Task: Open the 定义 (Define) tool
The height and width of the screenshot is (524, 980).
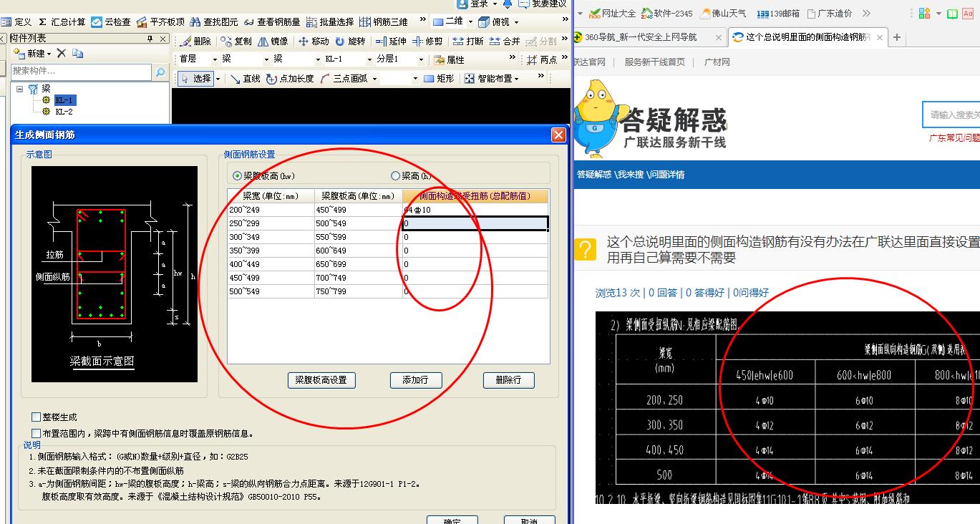Action: coord(16,22)
